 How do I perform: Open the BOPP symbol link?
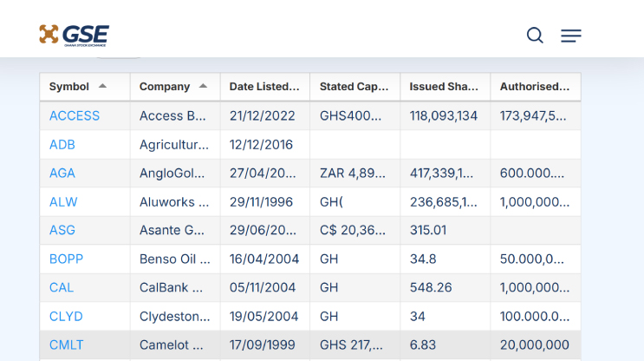(x=66, y=259)
